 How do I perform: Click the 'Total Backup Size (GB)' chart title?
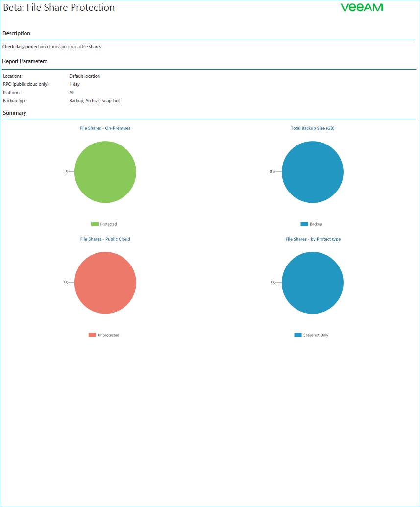[x=313, y=128]
